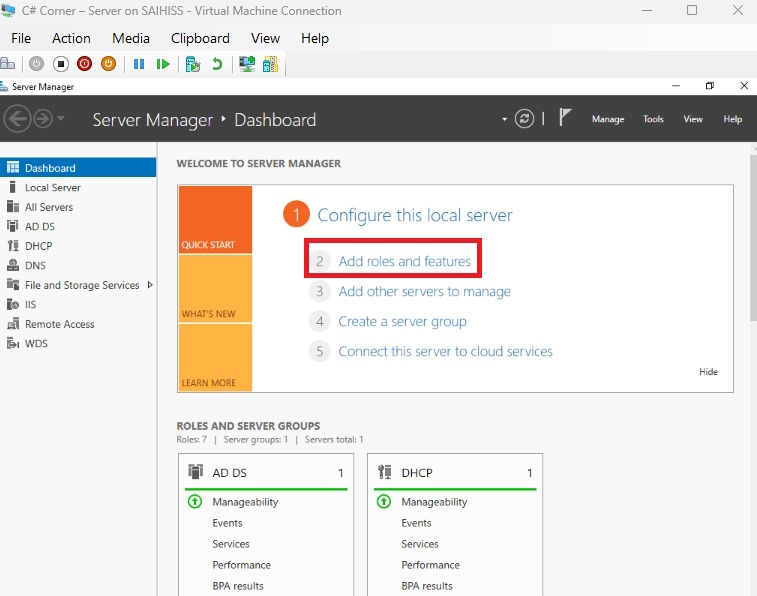Select DNS in the sidebar
The height and width of the screenshot is (596, 757).
point(78,265)
